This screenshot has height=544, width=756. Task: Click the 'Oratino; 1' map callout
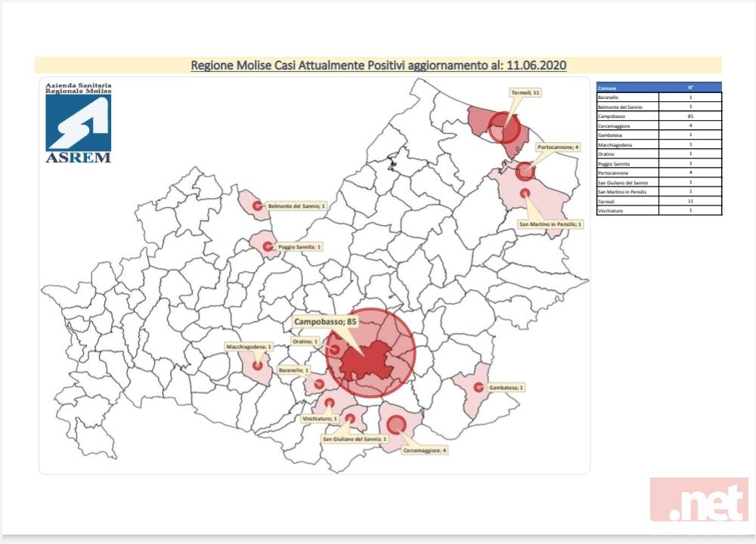coord(305,342)
